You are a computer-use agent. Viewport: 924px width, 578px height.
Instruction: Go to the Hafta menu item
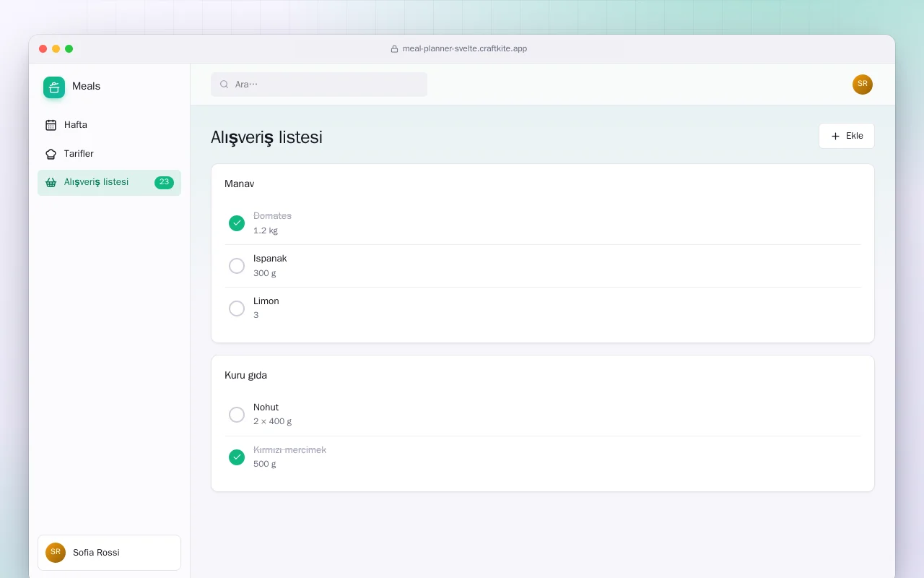[x=109, y=125]
